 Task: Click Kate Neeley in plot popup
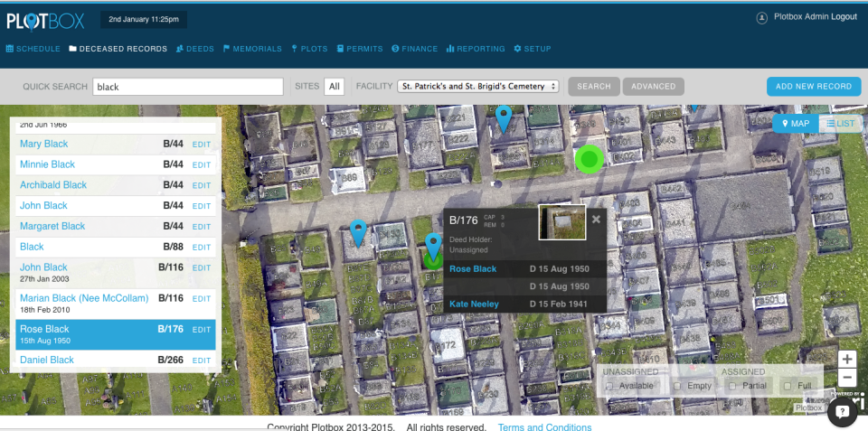[474, 304]
